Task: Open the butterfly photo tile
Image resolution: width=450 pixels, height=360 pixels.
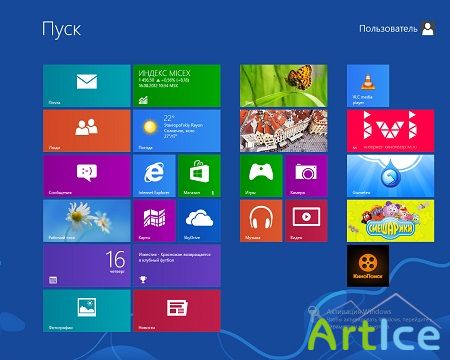Action: 284,86
